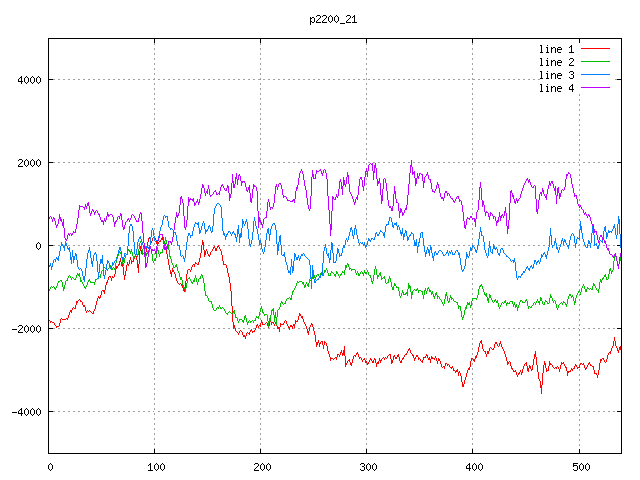
Task: Click the 300 tick label on x-axis
Action: (x=367, y=466)
